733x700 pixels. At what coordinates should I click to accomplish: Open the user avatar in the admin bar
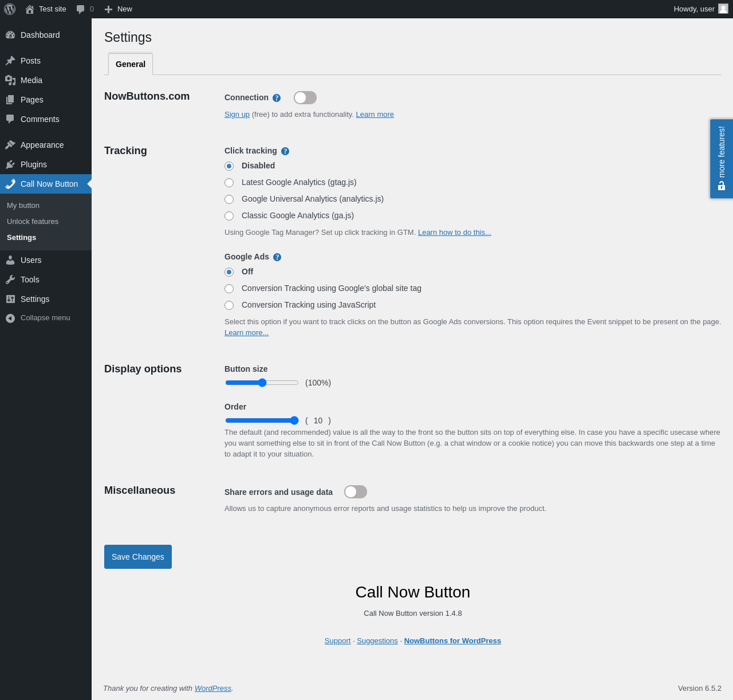pyautogui.click(x=723, y=9)
